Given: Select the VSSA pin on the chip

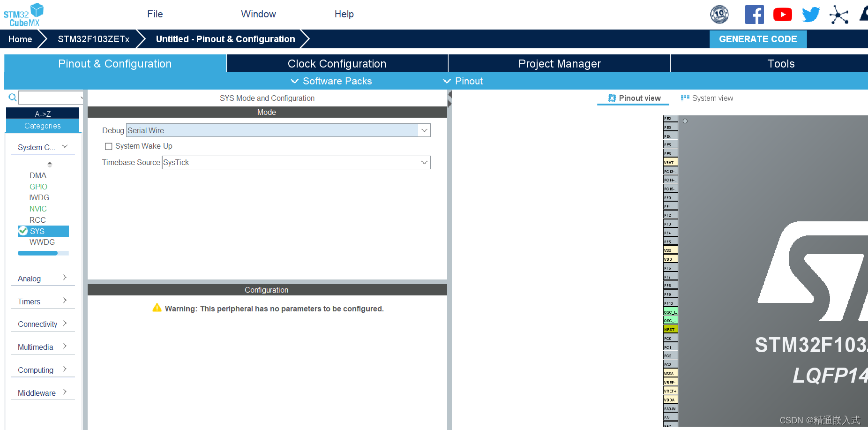Looking at the screenshot, I should click(670, 373).
